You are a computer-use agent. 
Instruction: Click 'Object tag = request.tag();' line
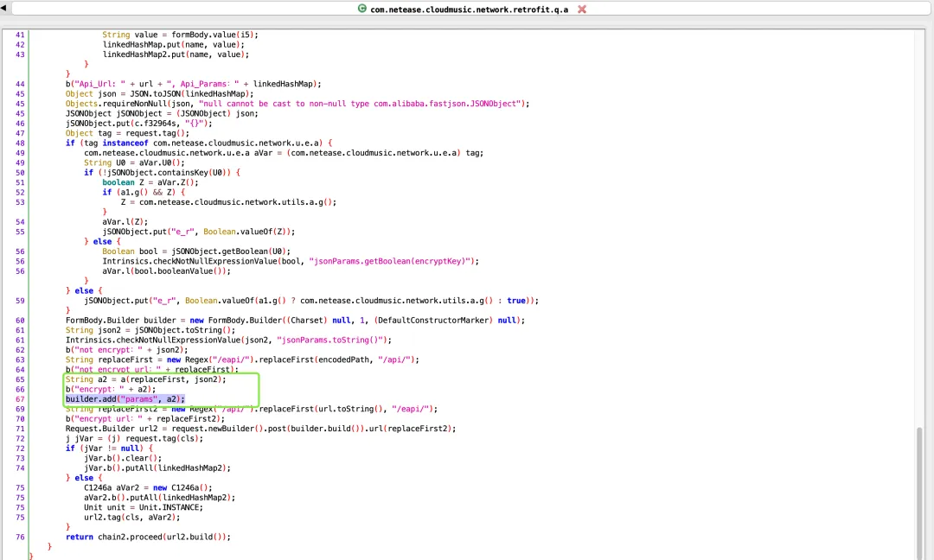pos(127,133)
